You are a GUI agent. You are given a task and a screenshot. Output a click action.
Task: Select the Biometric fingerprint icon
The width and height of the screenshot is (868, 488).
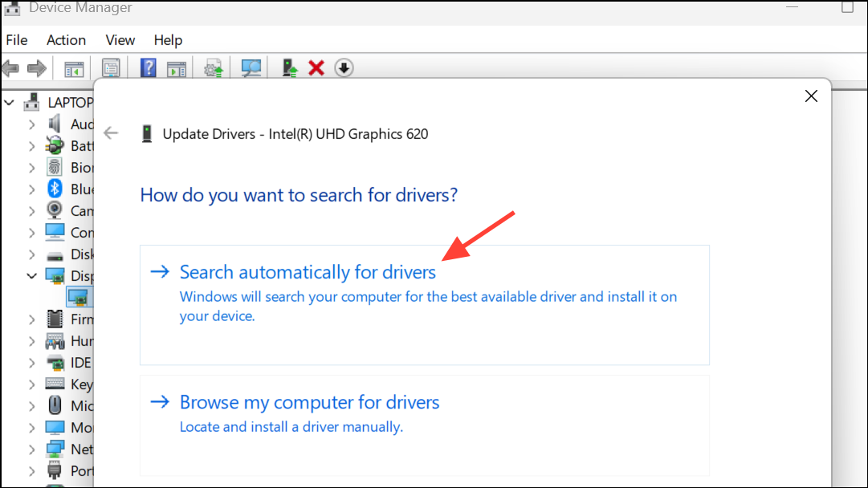[55, 167]
